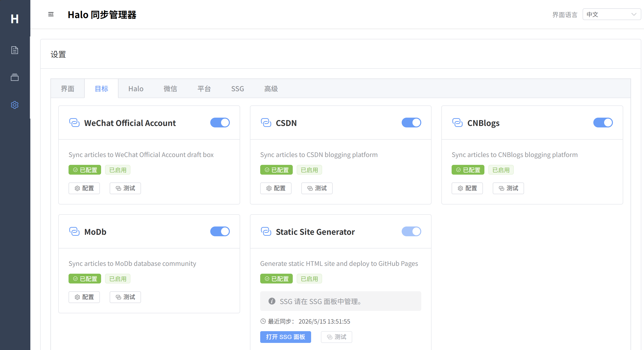Image resolution: width=644 pixels, height=350 pixels.
Task: Click the 已配置 badge on WeChat card
Action: [85, 170]
